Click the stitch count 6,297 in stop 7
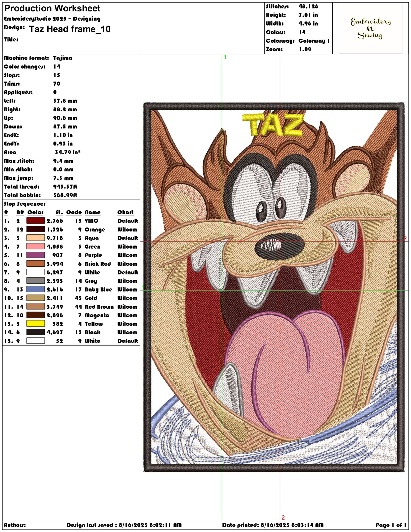 pos(55,272)
